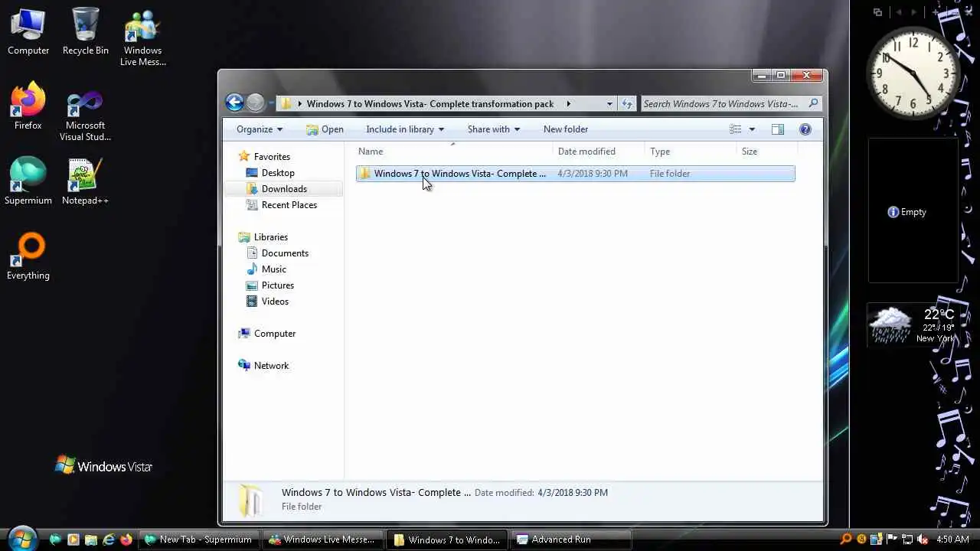This screenshot has width=980, height=551.
Task: Click the Empty notes gadget
Action: click(x=913, y=211)
